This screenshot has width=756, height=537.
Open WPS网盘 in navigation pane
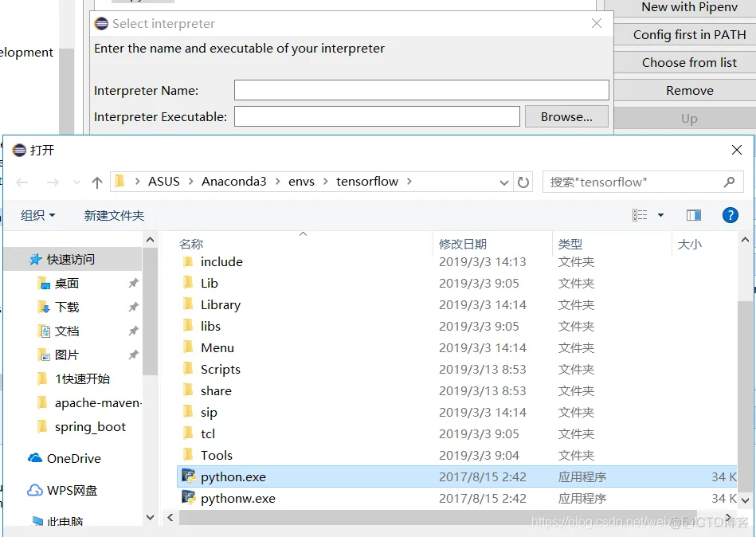(x=72, y=491)
